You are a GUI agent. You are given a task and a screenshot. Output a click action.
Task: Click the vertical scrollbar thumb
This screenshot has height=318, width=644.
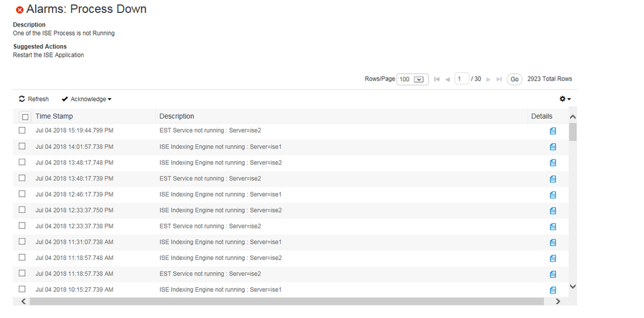pos(573,132)
